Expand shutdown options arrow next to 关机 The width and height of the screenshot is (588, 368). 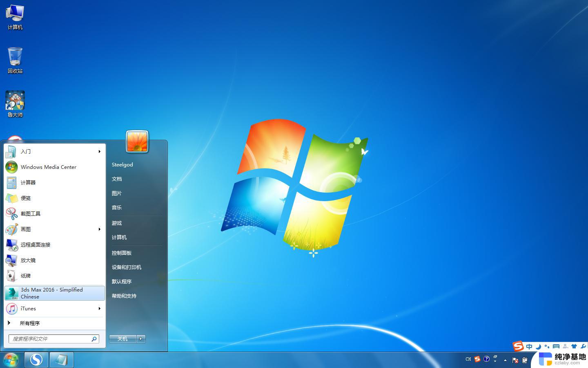[141, 339]
